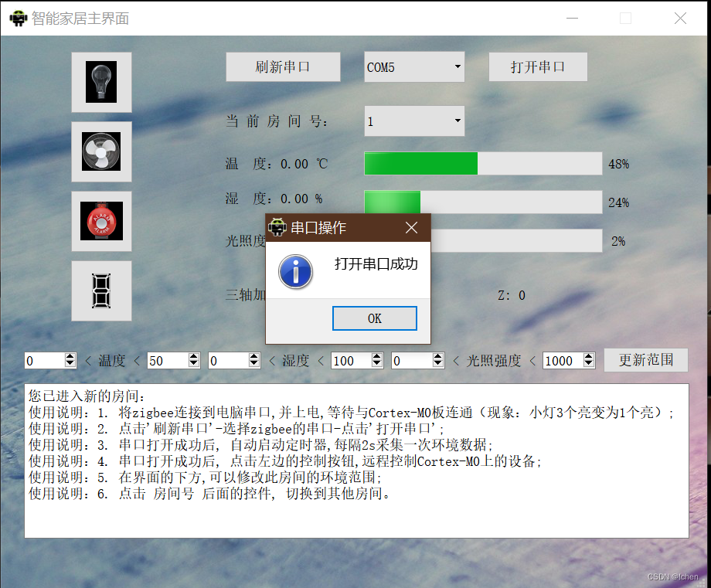Click the humidity minimum input field
This screenshot has height=588, width=711.
click(229, 360)
